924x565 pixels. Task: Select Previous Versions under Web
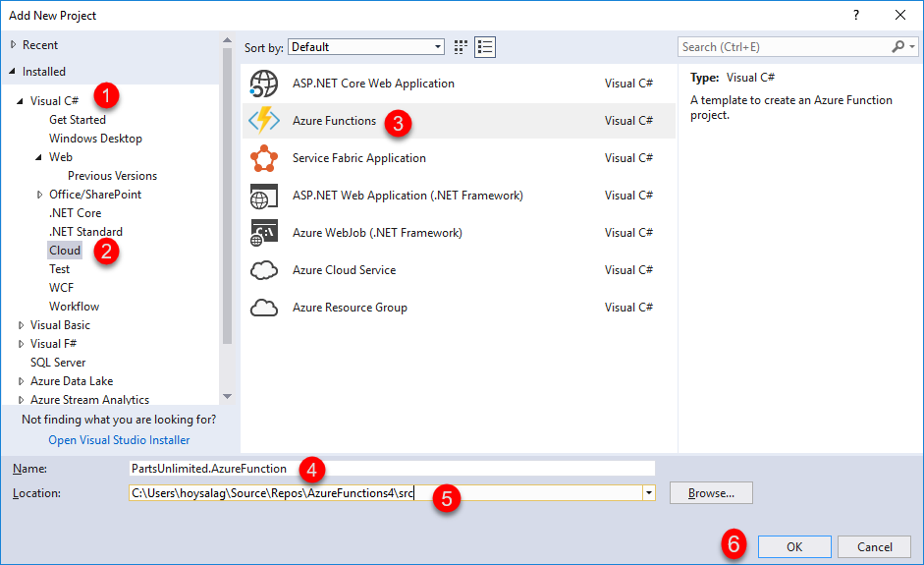click(x=112, y=176)
